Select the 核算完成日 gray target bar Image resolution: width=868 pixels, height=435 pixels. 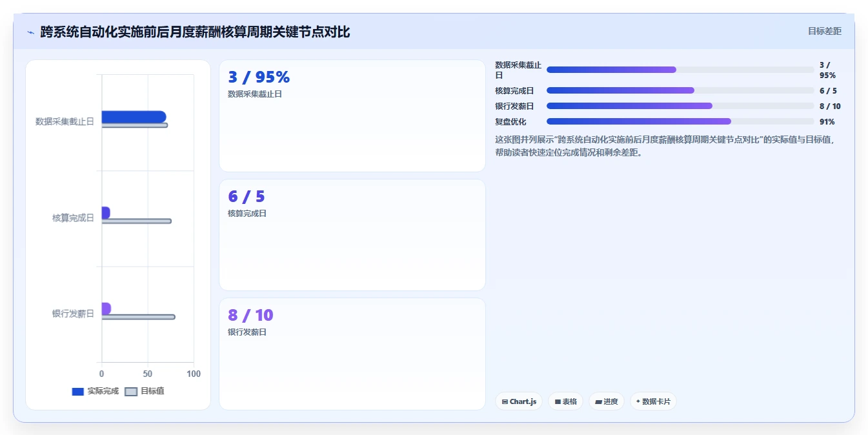136,221
